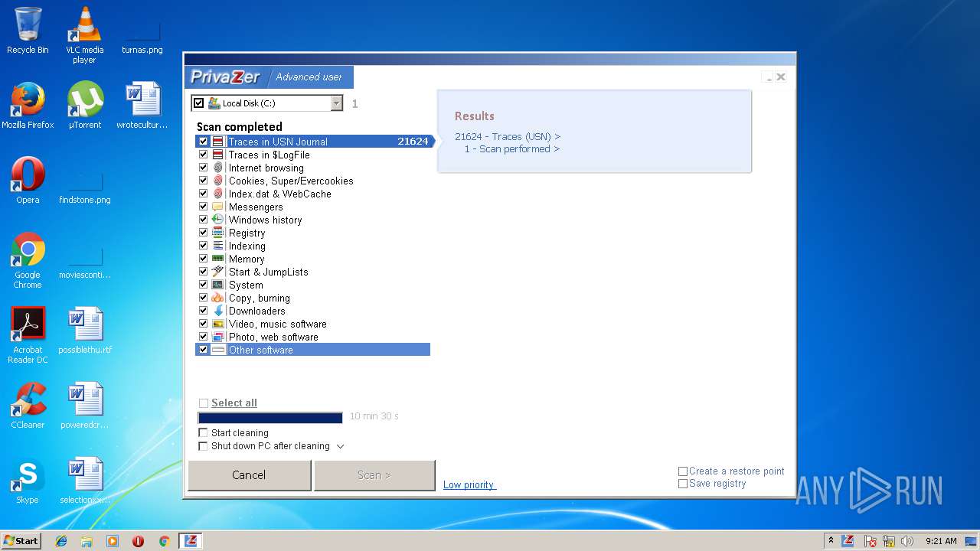Screen dimensions: 980x551
Task: Click the scan progress bar
Action: pos(270,418)
